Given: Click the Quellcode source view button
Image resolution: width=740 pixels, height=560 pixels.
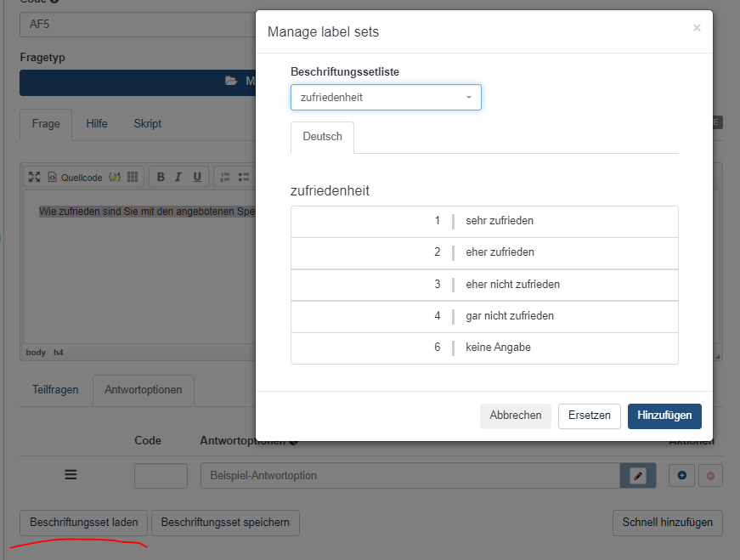Looking at the screenshot, I should [75, 177].
